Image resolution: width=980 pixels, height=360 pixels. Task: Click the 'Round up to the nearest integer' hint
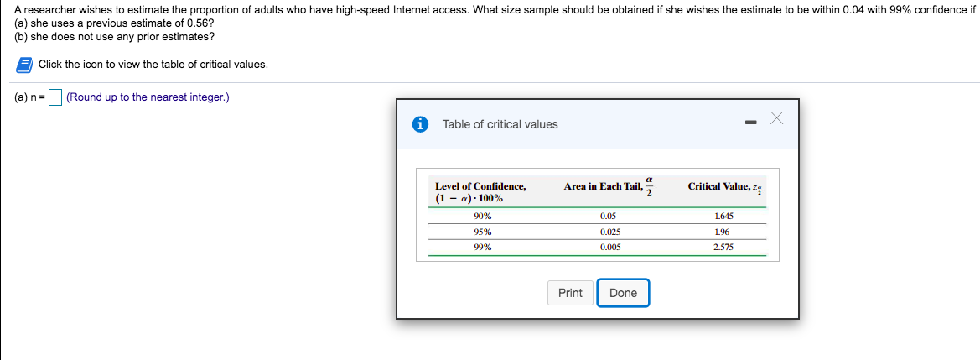tap(148, 97)
